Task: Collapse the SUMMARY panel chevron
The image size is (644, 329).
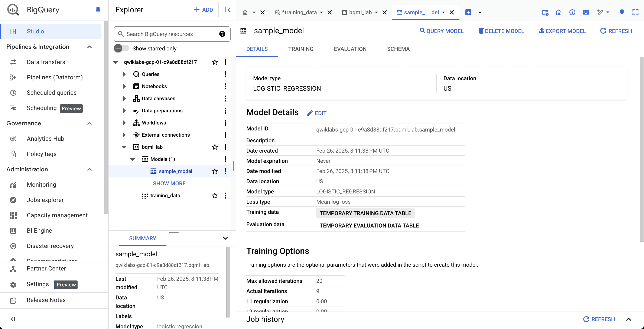Action: coord(225,238)
